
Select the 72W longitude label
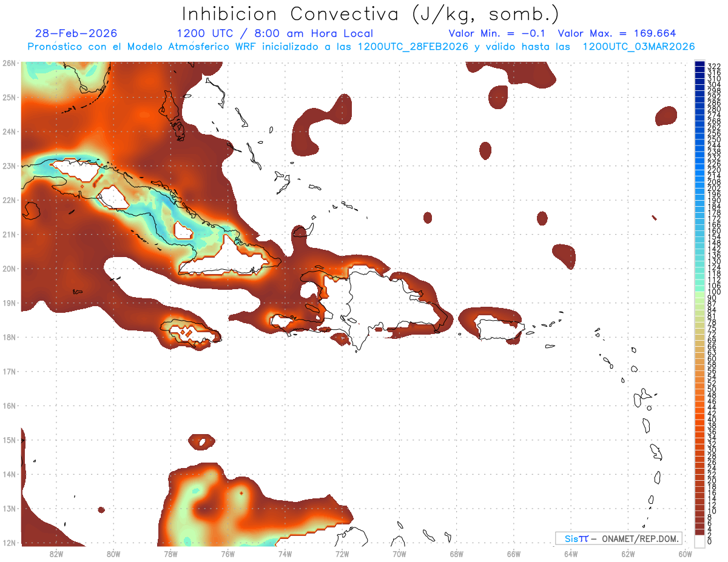tap(342, 554)
